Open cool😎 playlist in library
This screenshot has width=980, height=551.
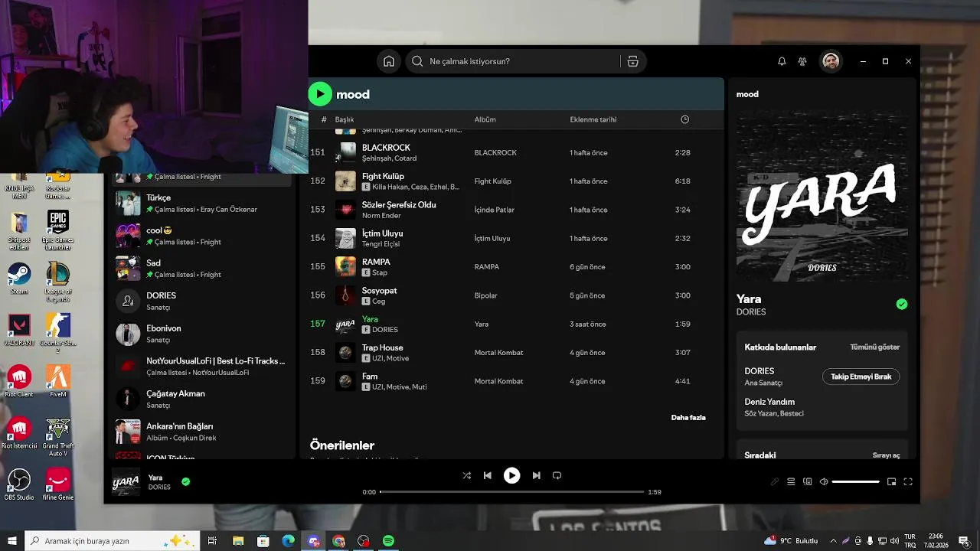coord(202,236)
